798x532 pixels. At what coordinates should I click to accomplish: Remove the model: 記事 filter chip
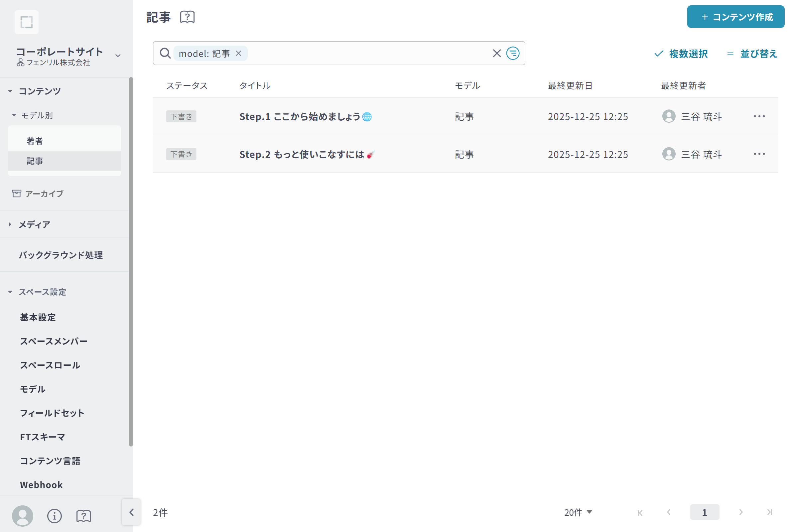(x=238, y=53)
